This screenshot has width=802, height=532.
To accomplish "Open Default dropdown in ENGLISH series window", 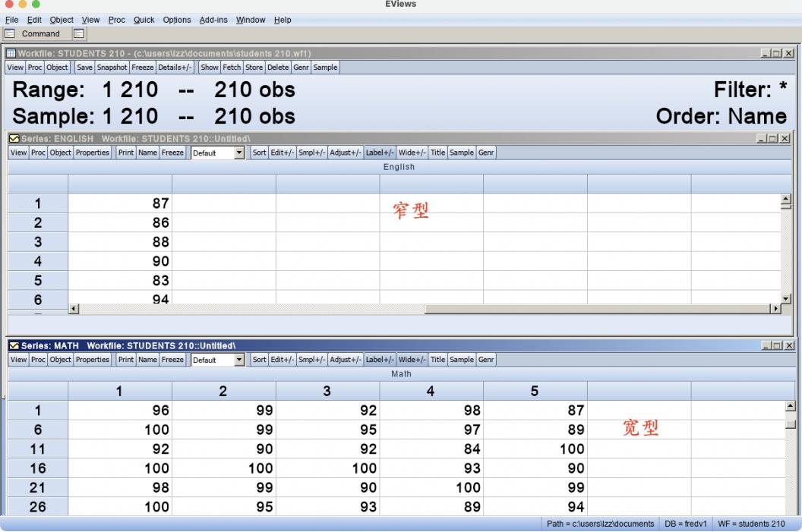I will point(239,153).
